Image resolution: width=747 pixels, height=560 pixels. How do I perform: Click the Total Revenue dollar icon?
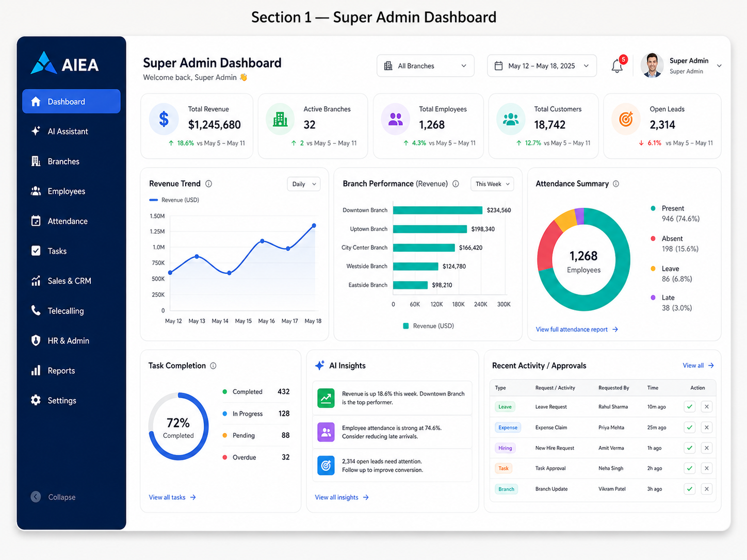coord(164,119)
